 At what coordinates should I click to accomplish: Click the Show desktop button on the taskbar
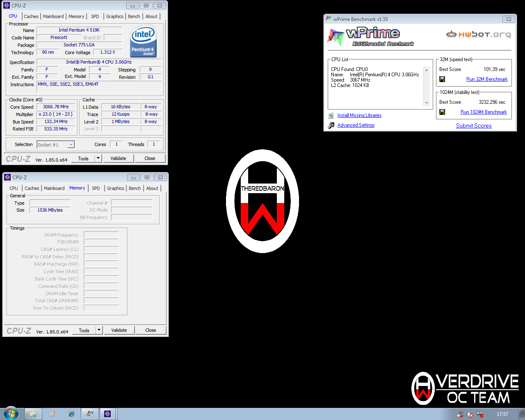tap(522, 414)
